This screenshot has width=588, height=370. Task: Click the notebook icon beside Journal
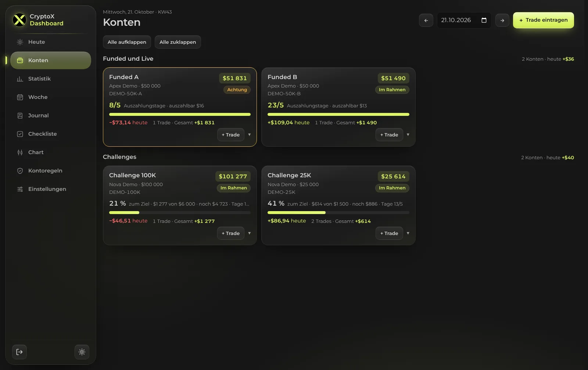click(20, 115)
